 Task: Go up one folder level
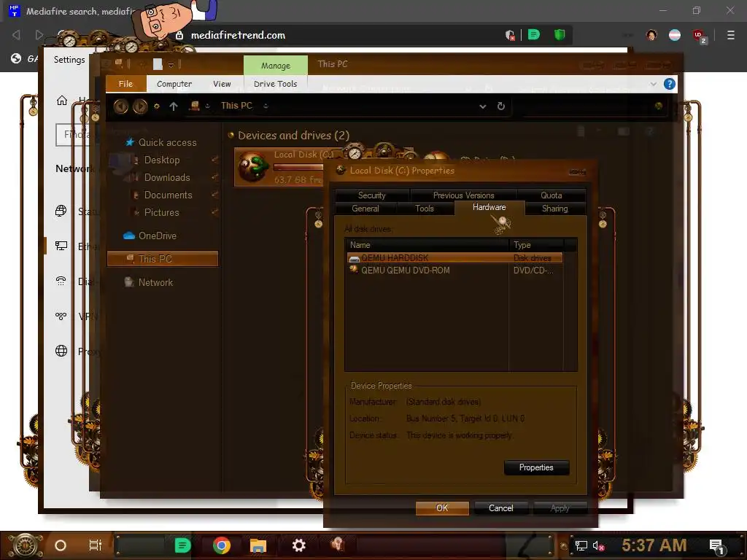174,106
